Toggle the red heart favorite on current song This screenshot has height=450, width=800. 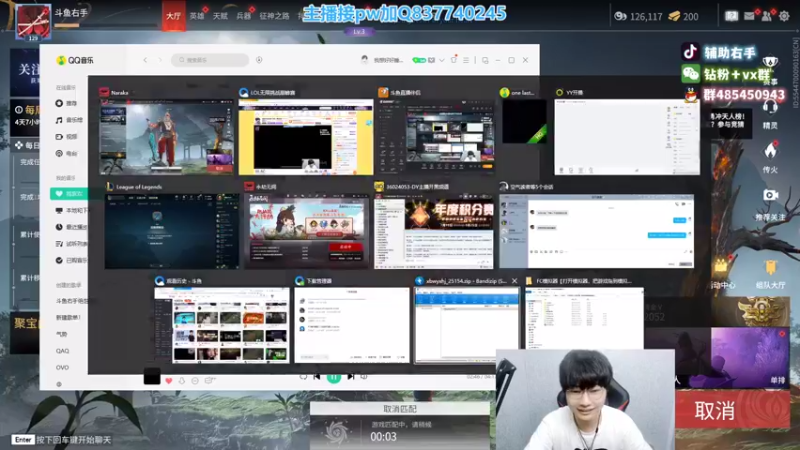click(x=169, y=380)
